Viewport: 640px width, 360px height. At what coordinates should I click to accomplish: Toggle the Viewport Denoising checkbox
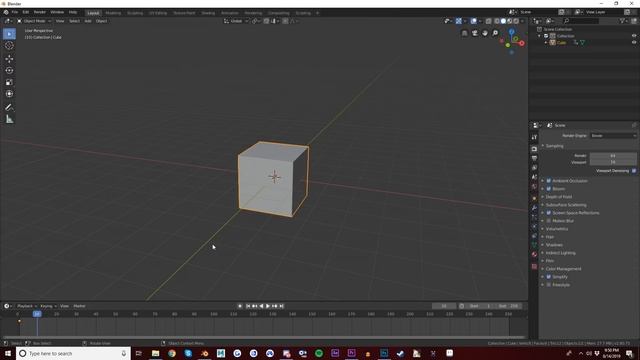[634, 171]
